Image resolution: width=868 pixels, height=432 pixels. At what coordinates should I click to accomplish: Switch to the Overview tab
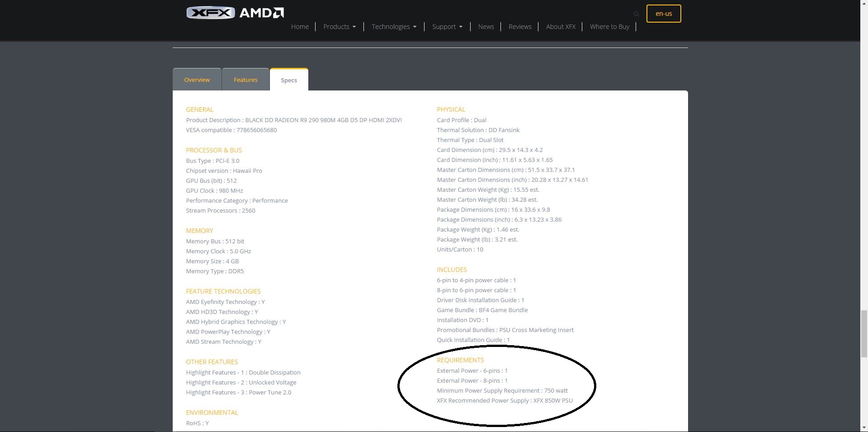click(x=197, y=80)
